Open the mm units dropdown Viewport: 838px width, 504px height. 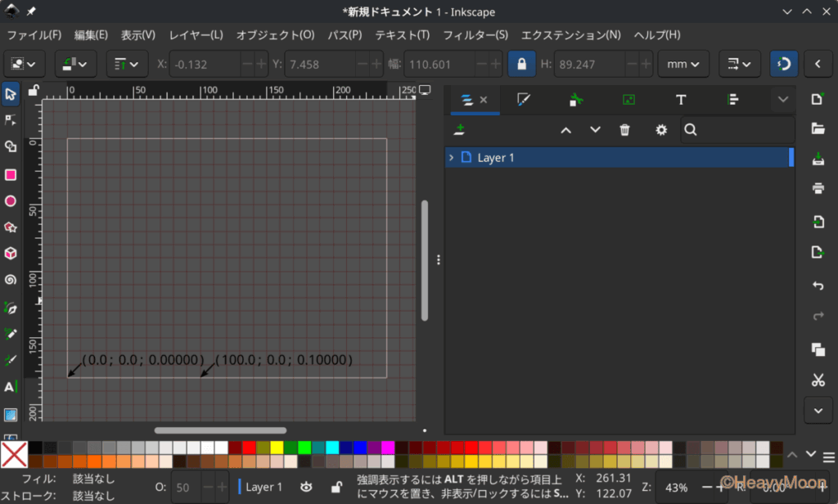[683, 64]
